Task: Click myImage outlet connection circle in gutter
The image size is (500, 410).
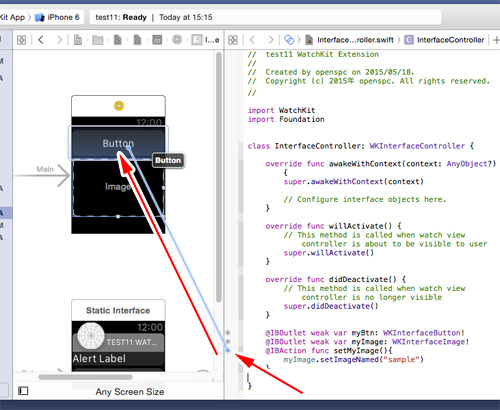Action: click(x=228, y=342)
